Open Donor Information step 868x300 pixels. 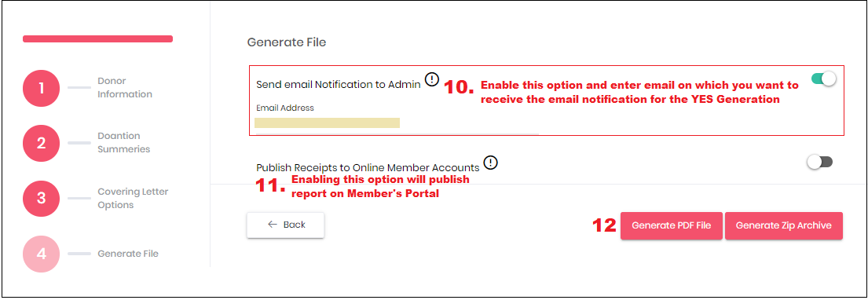pyautogui.click(x=125, y=87)
